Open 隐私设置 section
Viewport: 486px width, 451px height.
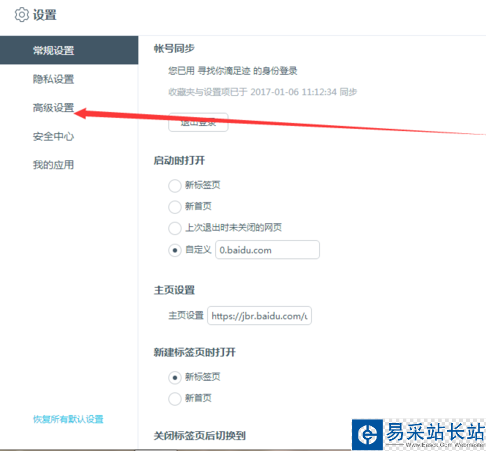tap(53, 79)
